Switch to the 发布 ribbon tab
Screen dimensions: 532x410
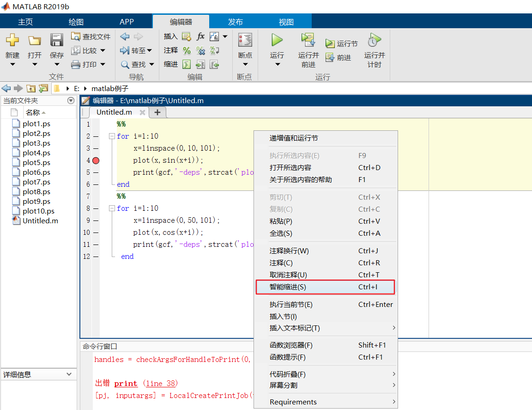click(236, 22)
